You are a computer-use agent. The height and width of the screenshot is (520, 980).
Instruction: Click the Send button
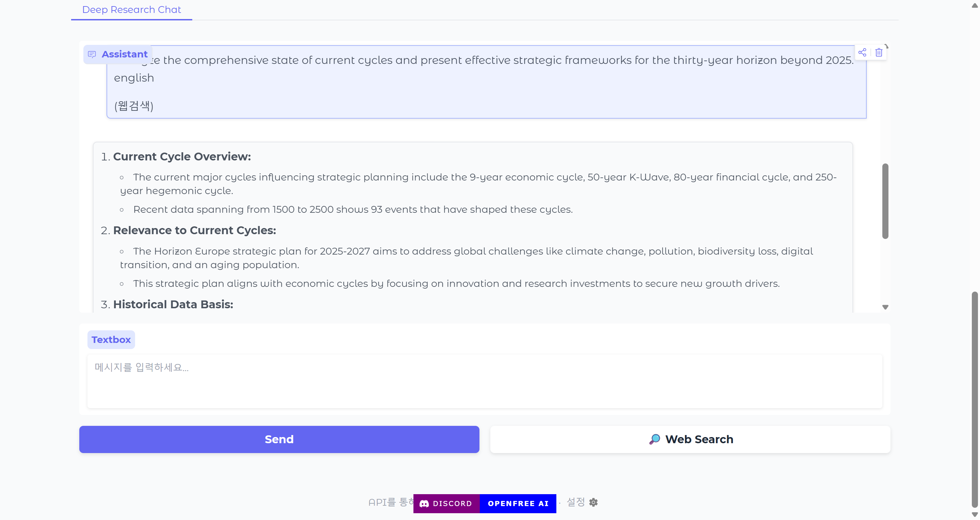(x=279, y=439)
